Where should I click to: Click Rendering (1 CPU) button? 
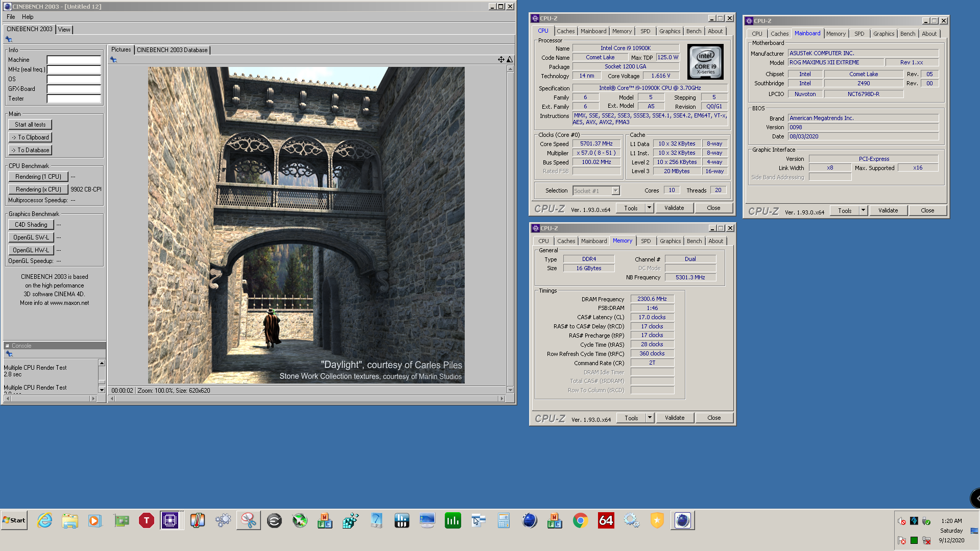pos(38,177)
